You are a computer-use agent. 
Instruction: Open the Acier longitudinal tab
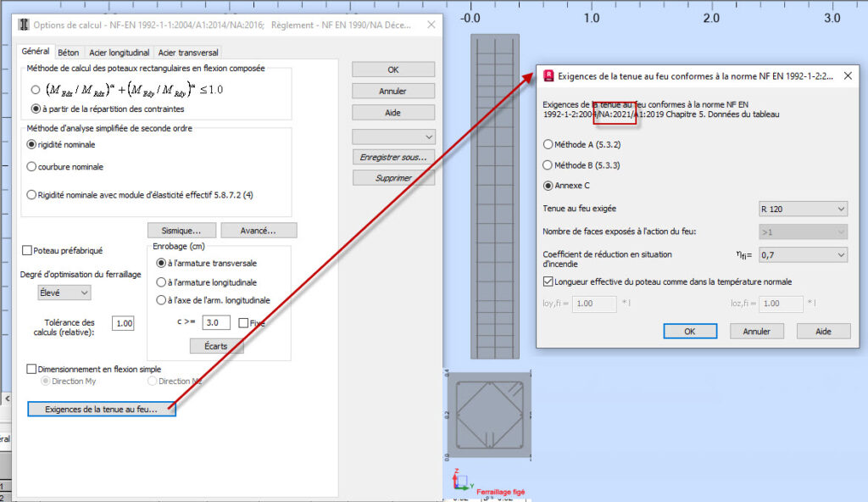118,53
